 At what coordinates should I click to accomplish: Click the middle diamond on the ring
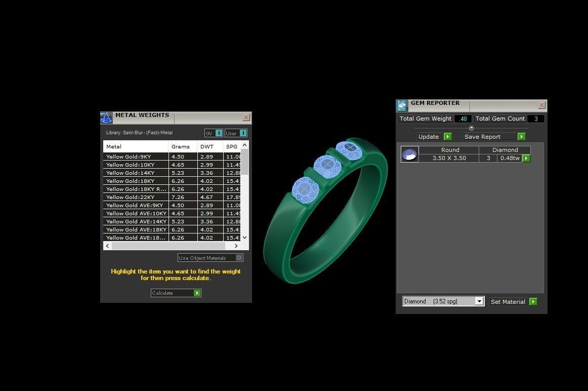(x=327, y=166)
